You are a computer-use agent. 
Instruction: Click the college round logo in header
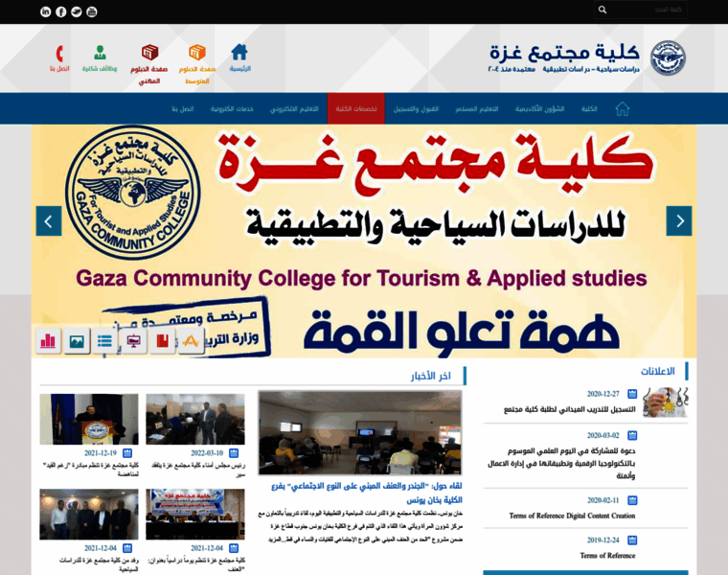[x=668, y=58]
